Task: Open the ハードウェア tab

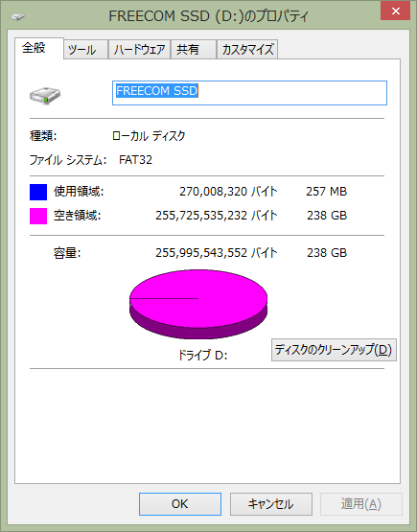Action: point(139,50)
